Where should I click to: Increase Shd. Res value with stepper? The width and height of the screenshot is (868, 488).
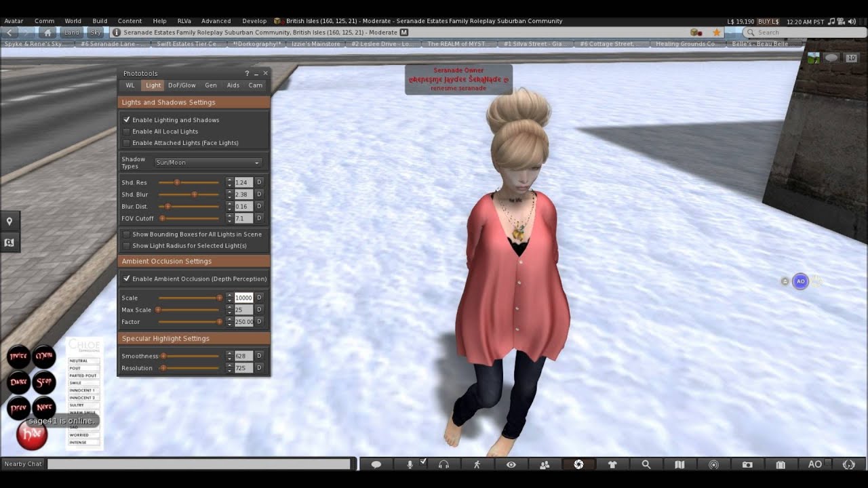click(229, 180)
